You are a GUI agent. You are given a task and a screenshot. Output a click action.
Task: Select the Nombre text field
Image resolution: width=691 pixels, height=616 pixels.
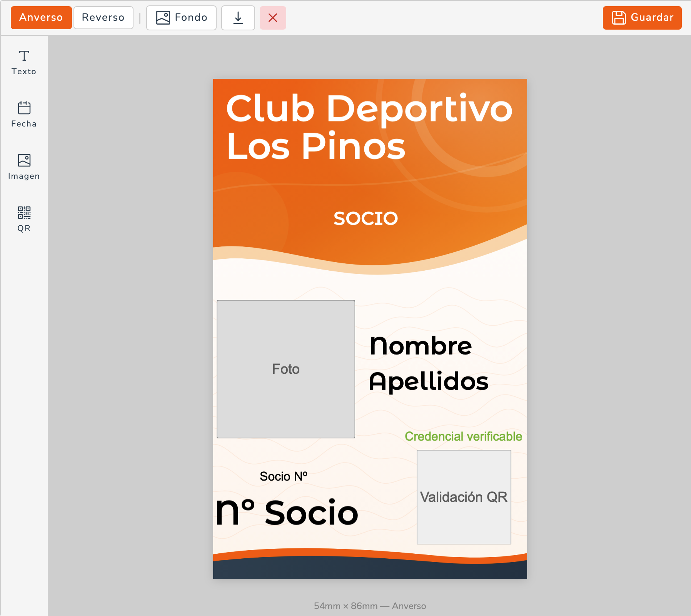[x=421, y=346]
